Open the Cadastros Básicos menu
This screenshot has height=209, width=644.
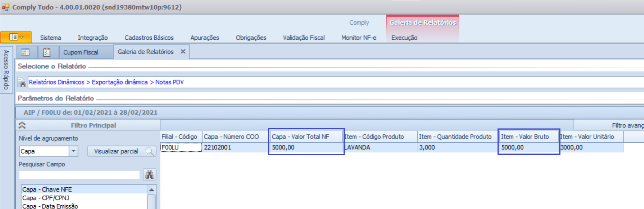click(149, 38)
